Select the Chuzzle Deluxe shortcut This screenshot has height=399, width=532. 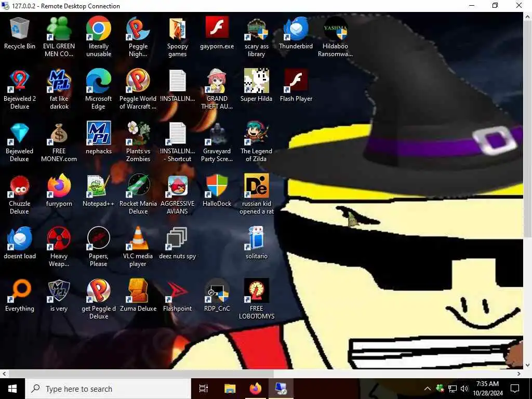tap(19, 194)
